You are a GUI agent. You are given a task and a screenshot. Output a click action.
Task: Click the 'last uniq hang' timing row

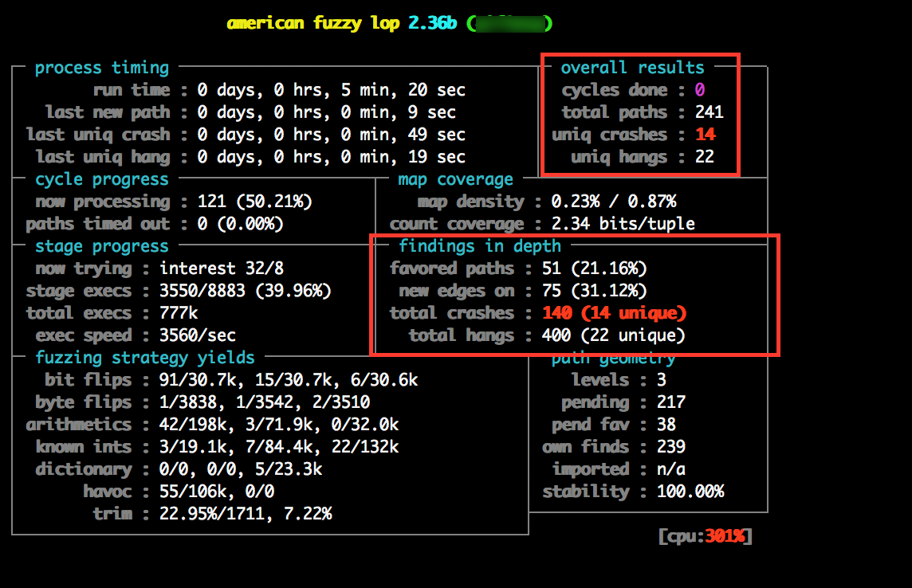tap(250, 157)
